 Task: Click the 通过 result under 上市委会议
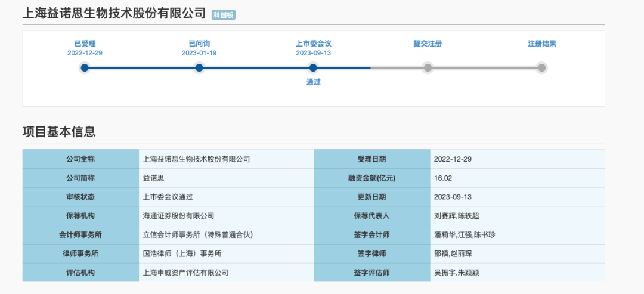coord(313,82)
